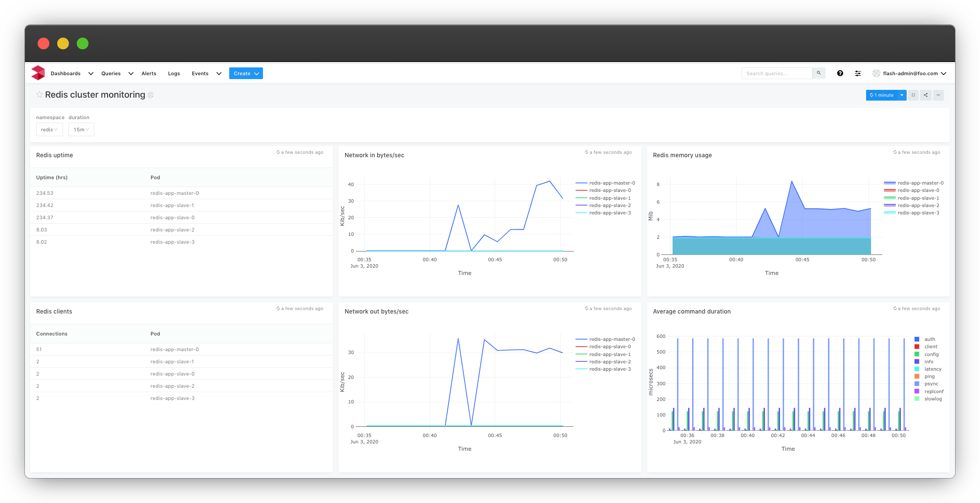The image size is (980, 503).
Task: Toggle the latency series in command duration legend
Action: [928, 369]
